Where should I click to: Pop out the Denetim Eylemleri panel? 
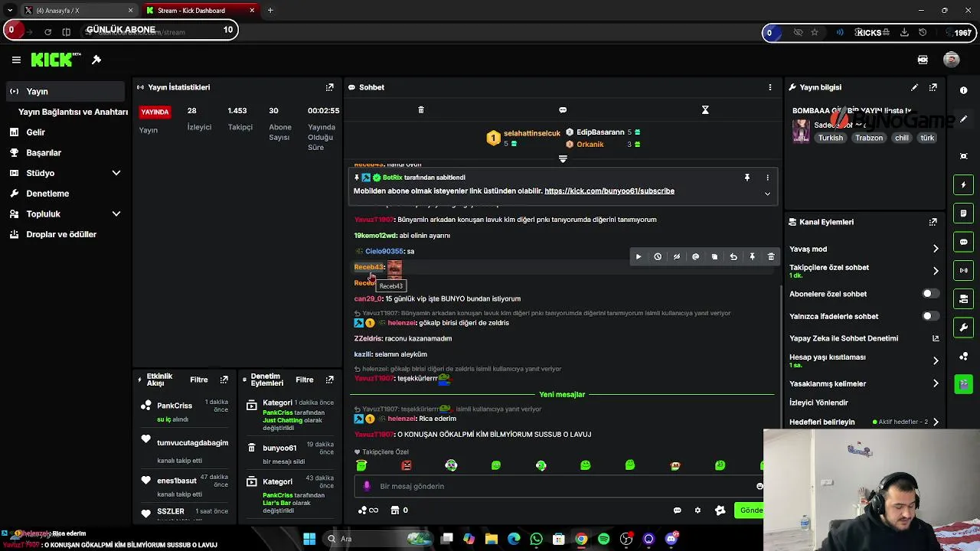click(x=330, y=380)
